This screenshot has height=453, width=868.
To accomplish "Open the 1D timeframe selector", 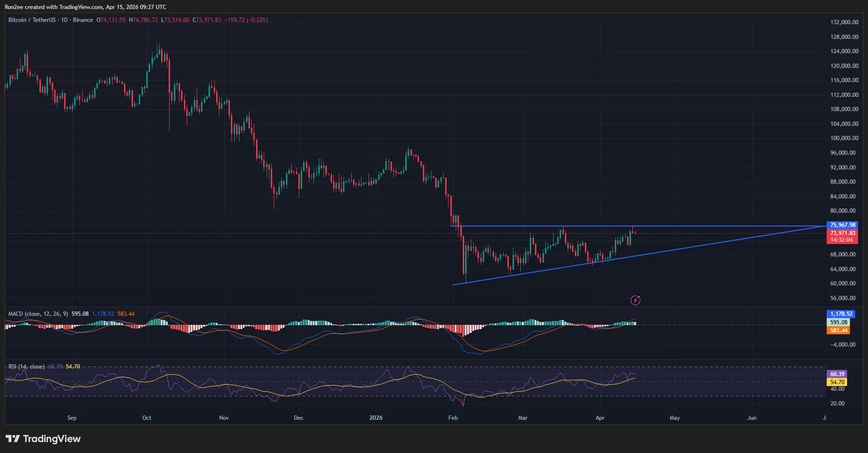I will [65, 20].
